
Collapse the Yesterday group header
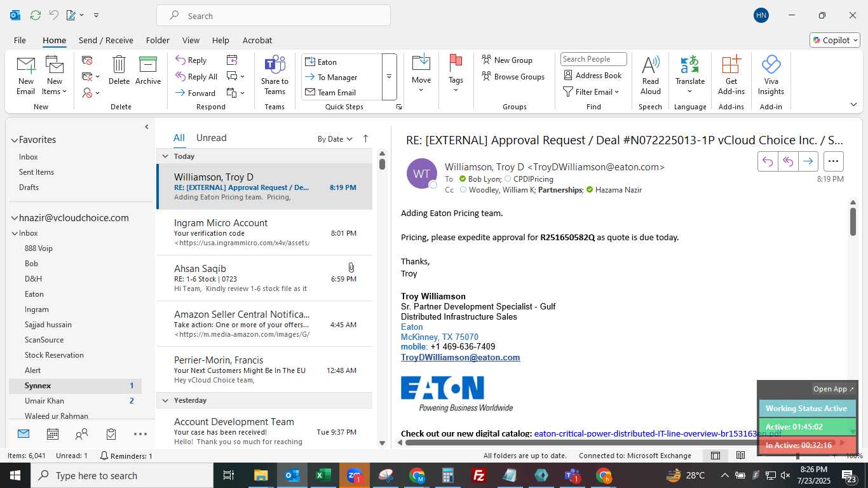click(165, 400)
